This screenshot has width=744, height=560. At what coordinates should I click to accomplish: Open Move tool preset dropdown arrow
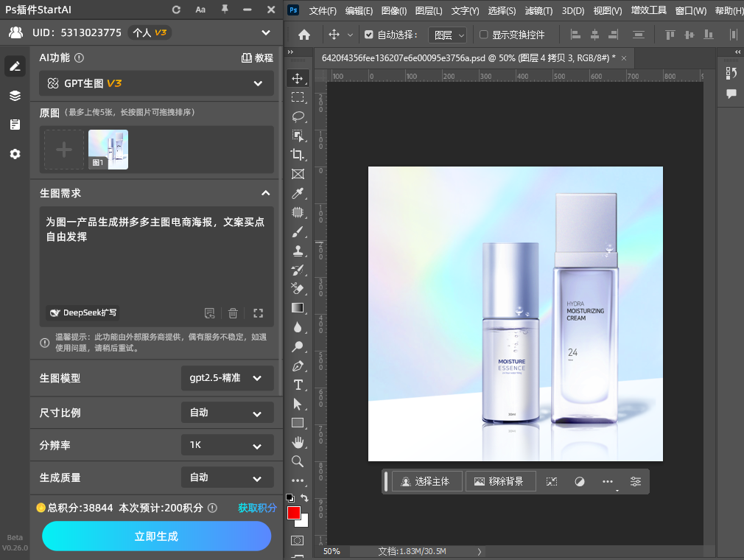[350, 35]
